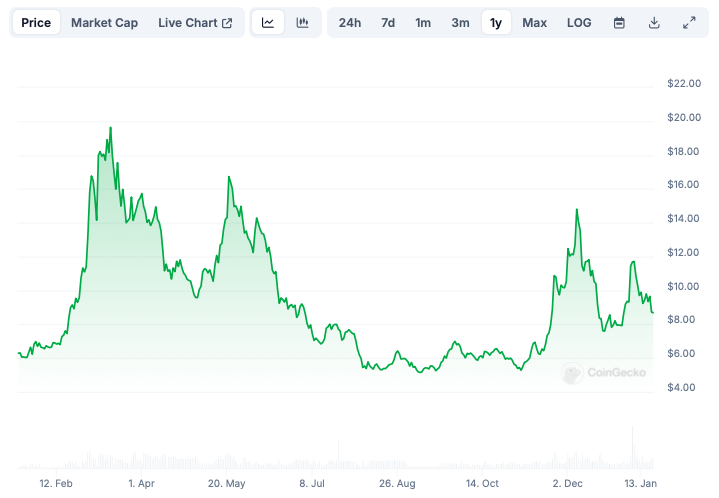Select the 24h time range
Screen dimensions: 719x498
(x=350, y=23)
